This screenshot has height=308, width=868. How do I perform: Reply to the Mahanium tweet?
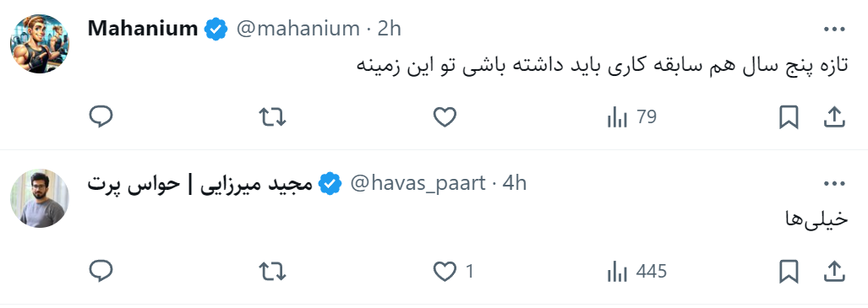[101, 117]
